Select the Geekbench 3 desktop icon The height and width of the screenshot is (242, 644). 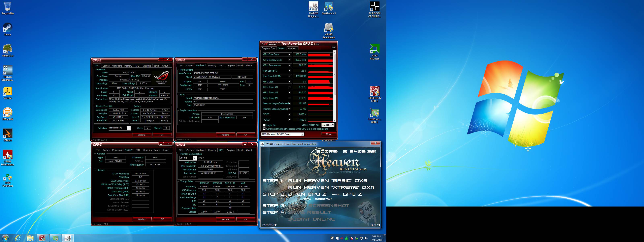pos(329,8)
